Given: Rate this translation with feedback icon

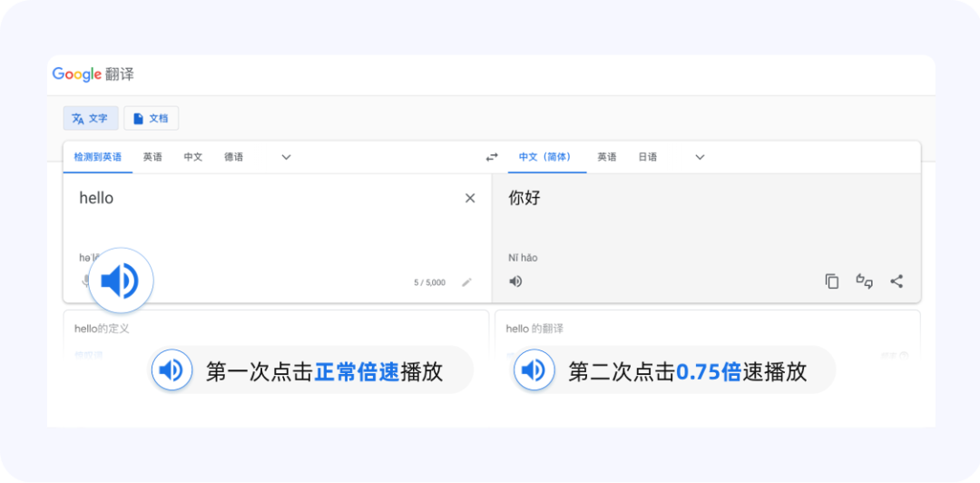Looking at the screenshot, I should coord(864,281).
